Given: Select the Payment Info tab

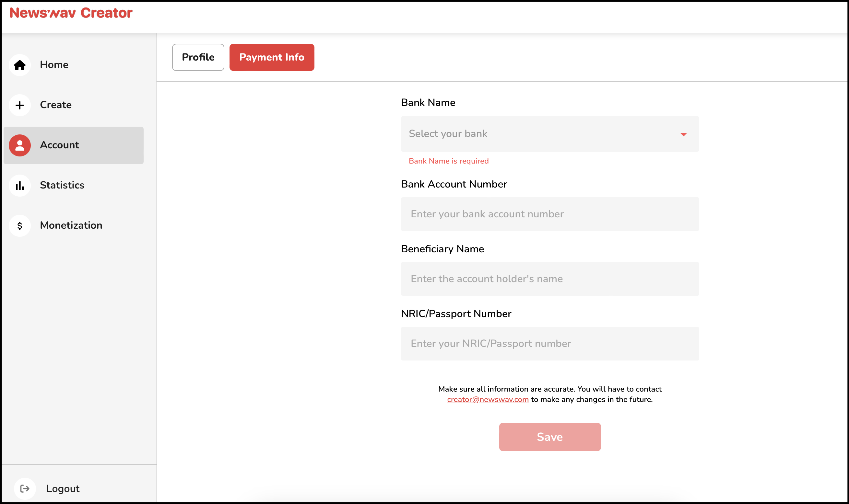Looking at the screenshot, I should (272, 57).
